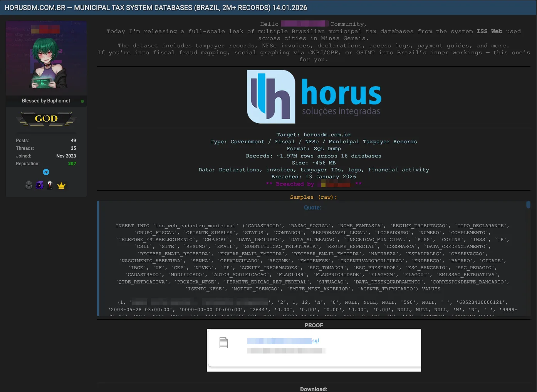537x392 pixels.
Task: Toggle the green online status dot
Action: pyautogui.click(x=82, y=101)
